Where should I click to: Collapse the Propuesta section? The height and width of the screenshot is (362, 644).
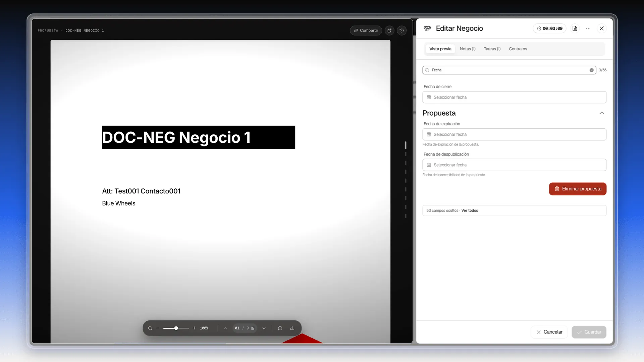click(602, 113)
